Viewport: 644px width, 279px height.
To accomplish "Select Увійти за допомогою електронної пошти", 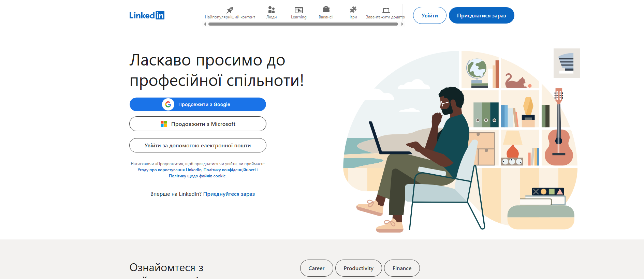I will tap(198, 145).
